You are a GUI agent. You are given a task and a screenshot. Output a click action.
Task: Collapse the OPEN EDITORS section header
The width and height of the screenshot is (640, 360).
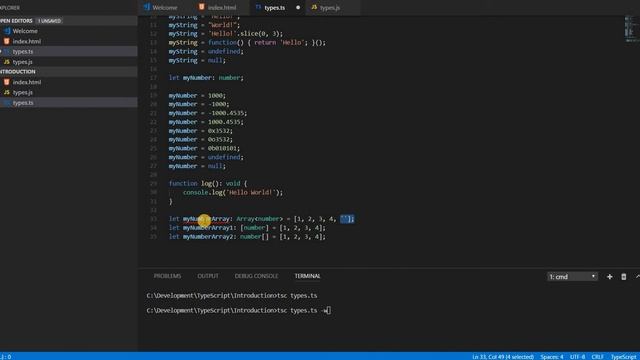(x=69, y=20)
